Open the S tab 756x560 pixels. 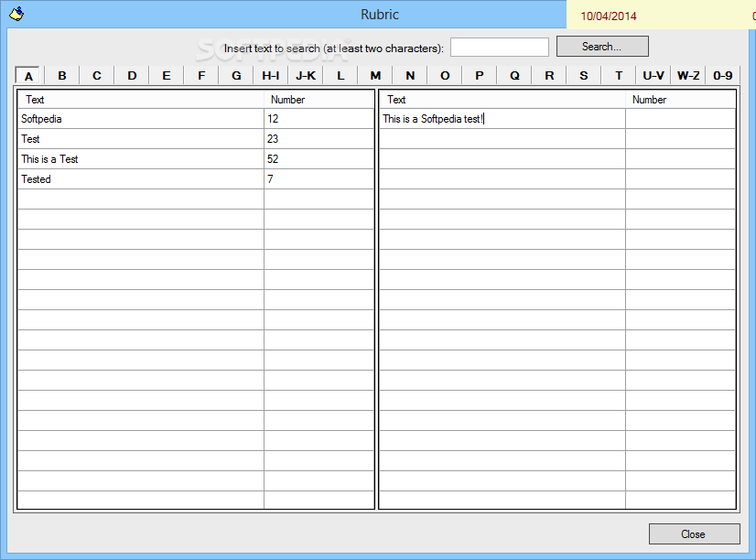point(584,76)
